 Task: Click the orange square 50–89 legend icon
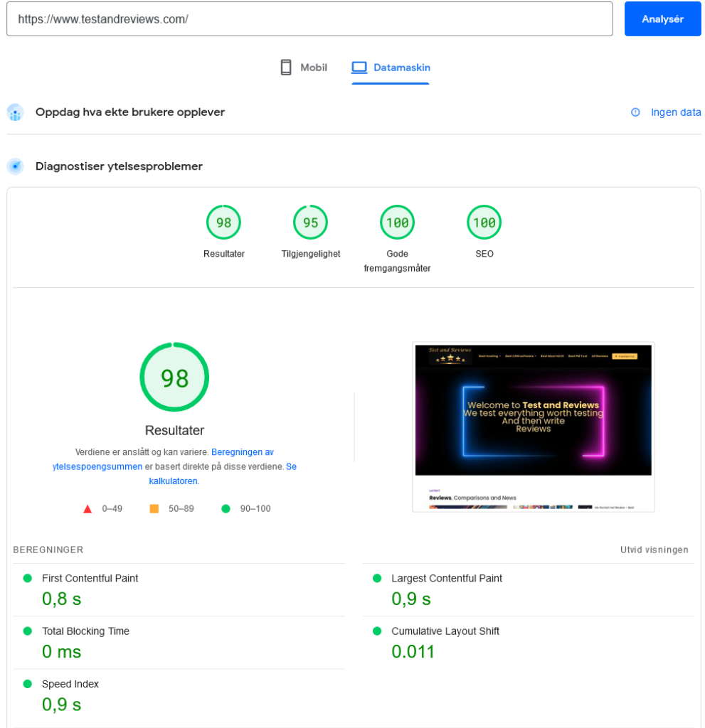coord(154,509)
